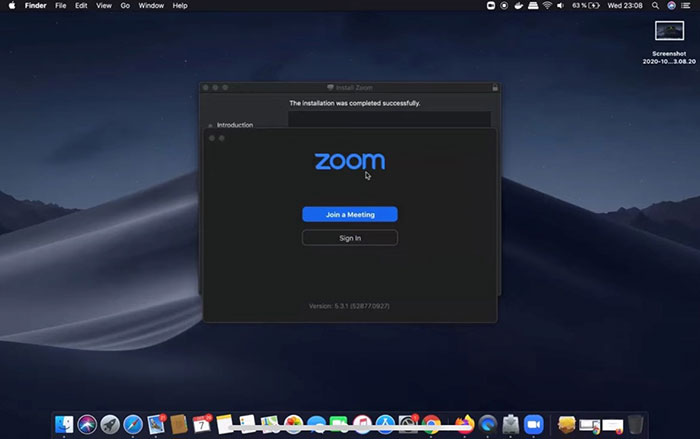Click the volume icon in menu bar
Viewport: 700px width, 439px height.
click(x=561, y=6)
